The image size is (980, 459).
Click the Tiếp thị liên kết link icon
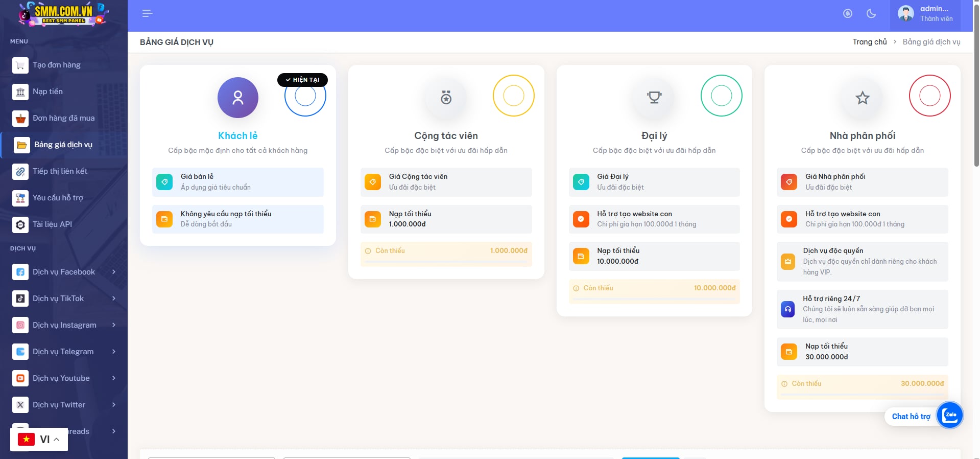[x=20, y=171]
